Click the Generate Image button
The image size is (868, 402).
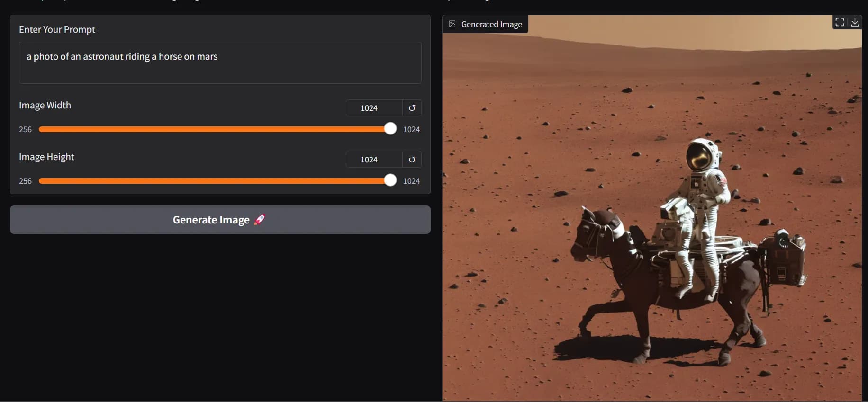(220, 220)
